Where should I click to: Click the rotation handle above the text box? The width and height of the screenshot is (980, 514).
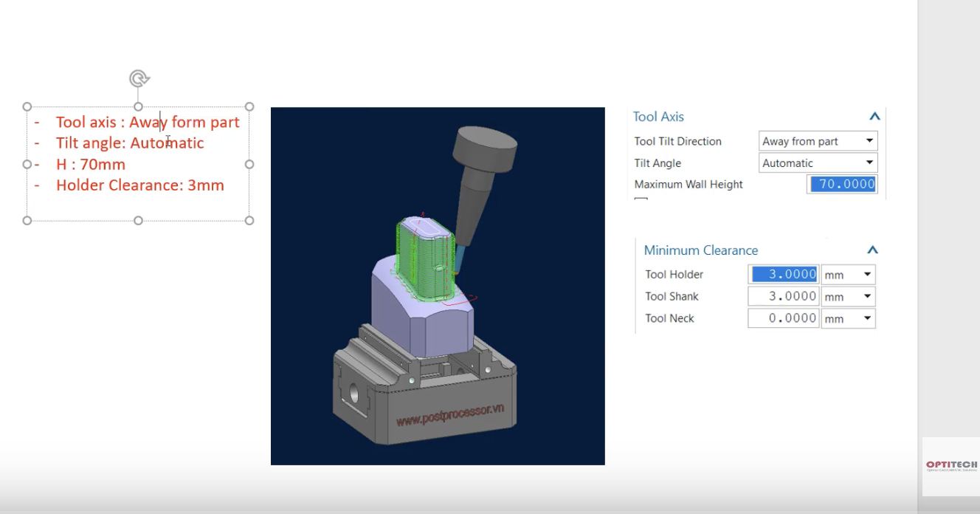click(139, 78)
